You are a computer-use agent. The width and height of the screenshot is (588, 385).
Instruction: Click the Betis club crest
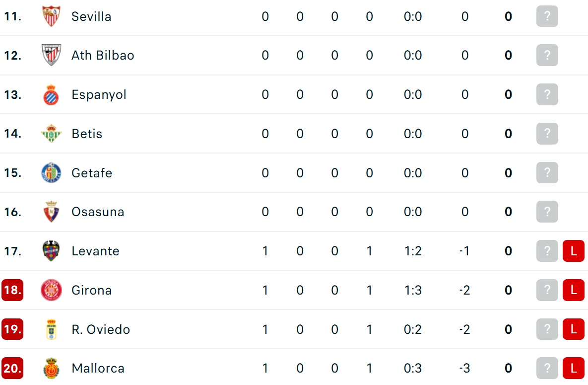pyautogui.click(x=51, y=133)
